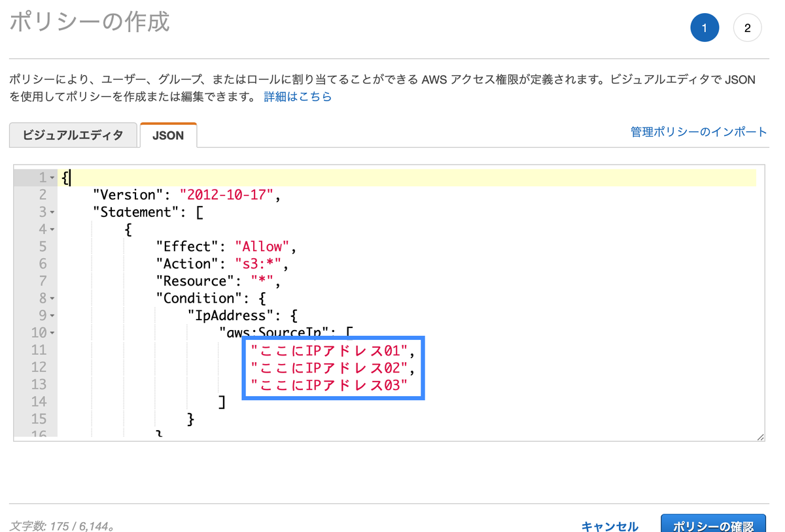The image size is (785, 532).
Task: Collapse the IpAddress fold arrow on line 9
Action: (x=52, y=316)
